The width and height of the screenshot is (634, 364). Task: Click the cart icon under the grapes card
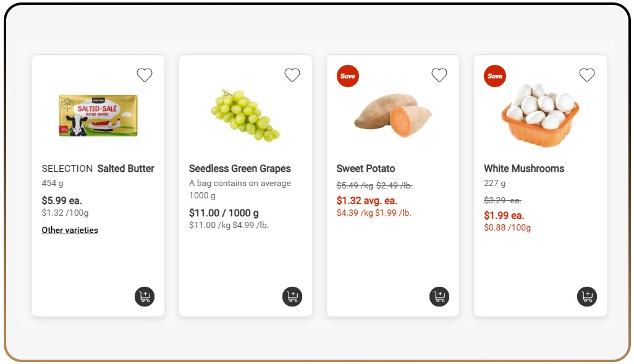coord(292,297)
